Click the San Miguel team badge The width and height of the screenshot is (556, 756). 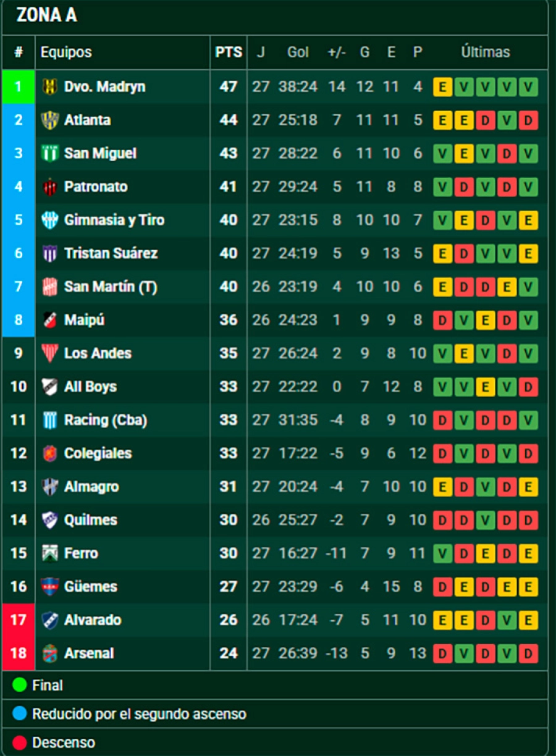49,153
